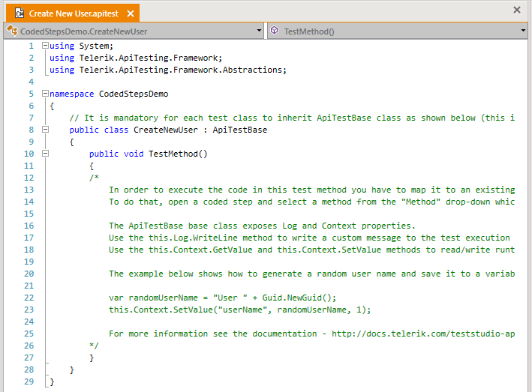532x392 pixels.
Task: Click the comment starting 'It is mandatory'
Action: tap(292, 118)
